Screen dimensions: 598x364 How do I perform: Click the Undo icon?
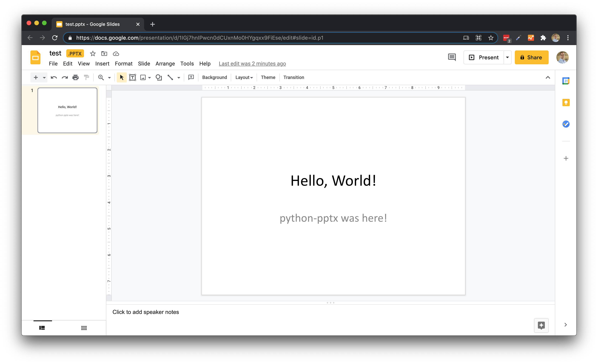pos(54,77)
